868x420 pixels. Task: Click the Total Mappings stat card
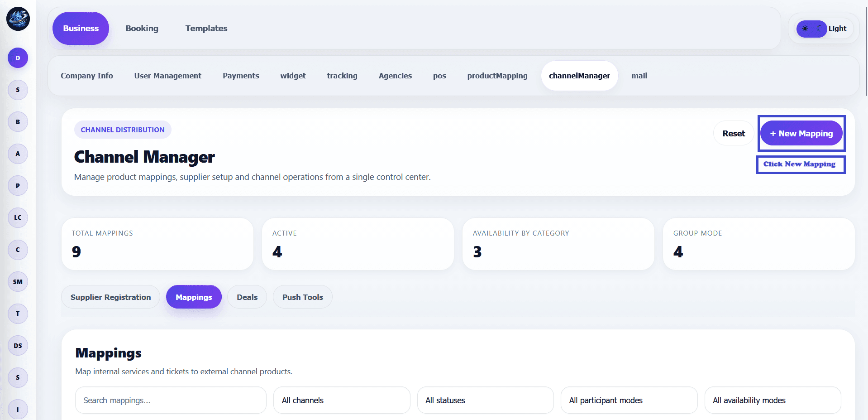(157, 244)
